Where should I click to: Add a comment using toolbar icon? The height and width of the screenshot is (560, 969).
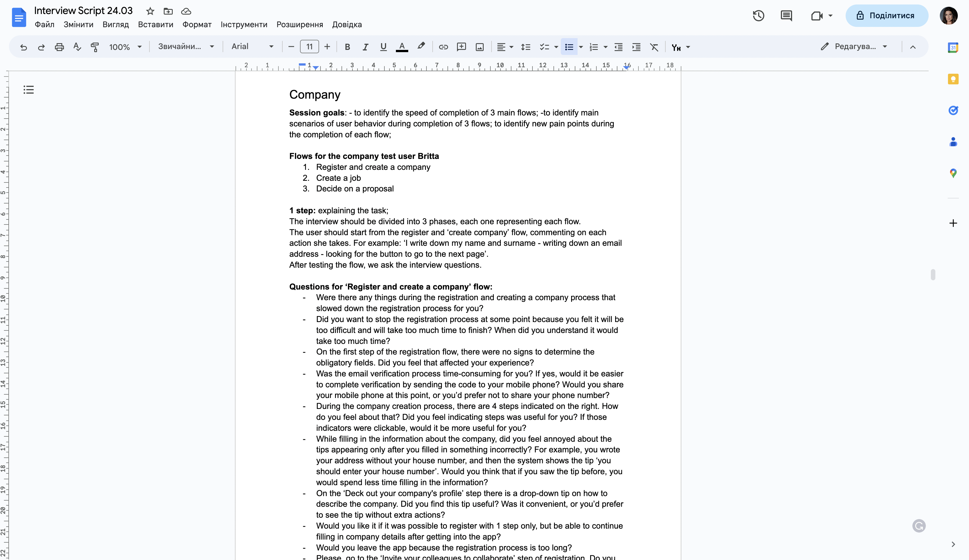[462, 47]
